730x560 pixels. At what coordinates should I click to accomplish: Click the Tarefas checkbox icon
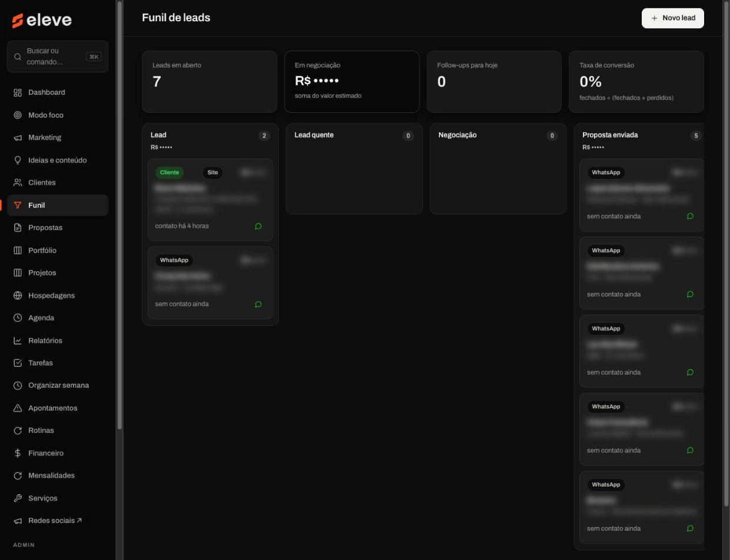pyautogui.click(x=18, y=363)
